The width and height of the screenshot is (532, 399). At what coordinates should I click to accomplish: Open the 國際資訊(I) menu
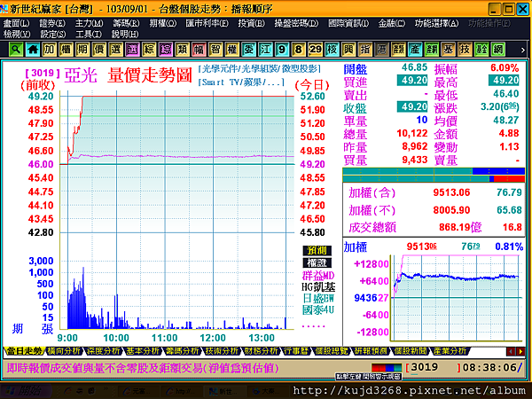[x=348, y=23]
